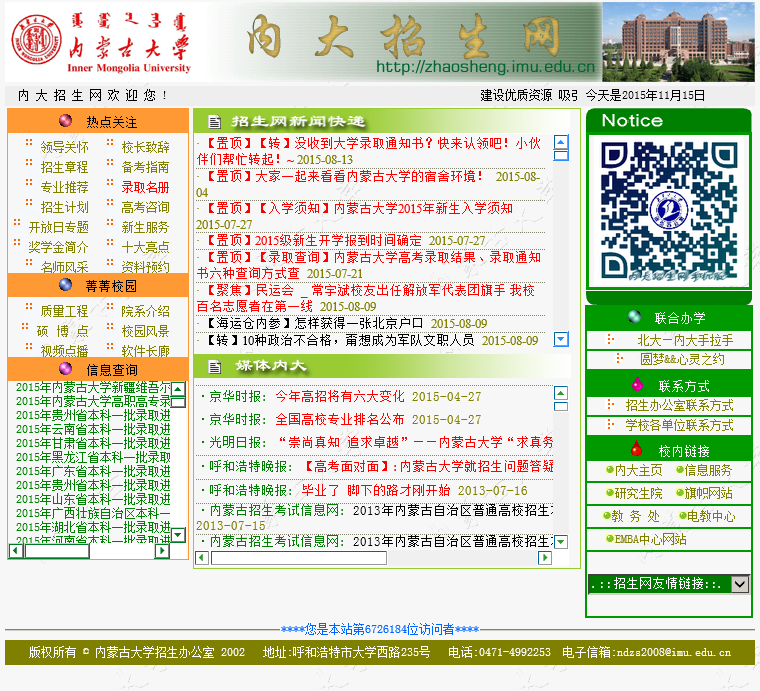
Task: Click the zhaosheng.imu.edu.cn URL in banner
Action: [485, 67]
